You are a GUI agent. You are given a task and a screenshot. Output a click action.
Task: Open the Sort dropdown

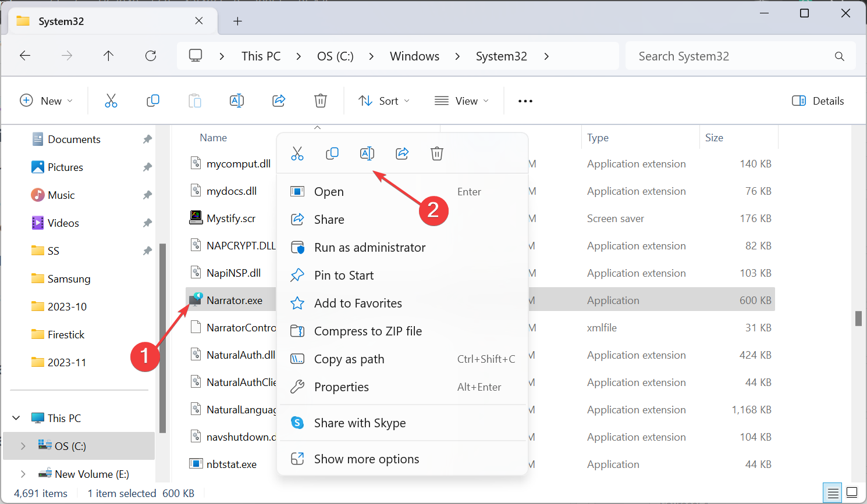[x=384, y=101]
